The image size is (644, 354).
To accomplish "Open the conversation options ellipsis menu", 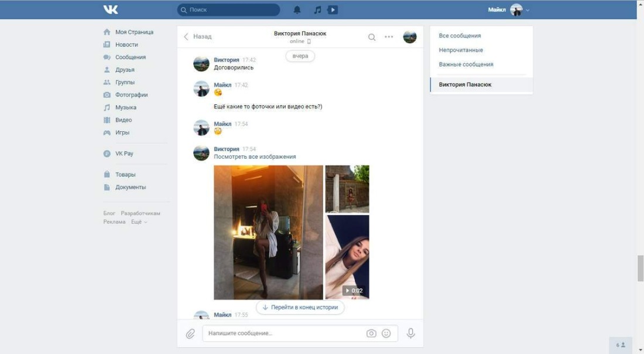I will [389, 36].
